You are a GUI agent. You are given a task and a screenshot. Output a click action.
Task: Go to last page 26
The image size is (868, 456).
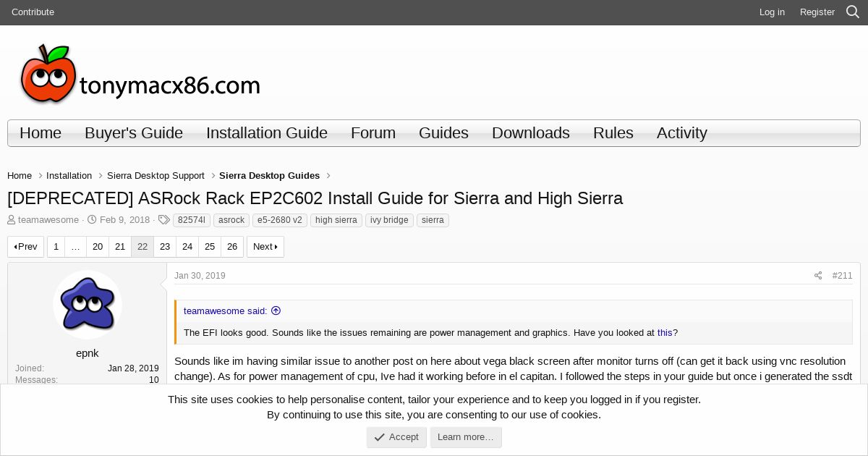pyautogui.click(x=232, y=247)
